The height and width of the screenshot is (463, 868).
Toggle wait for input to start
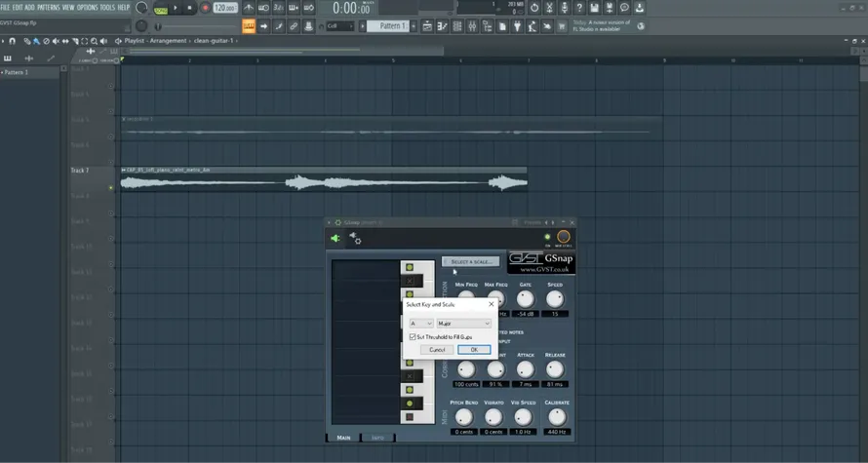[263, 8]
